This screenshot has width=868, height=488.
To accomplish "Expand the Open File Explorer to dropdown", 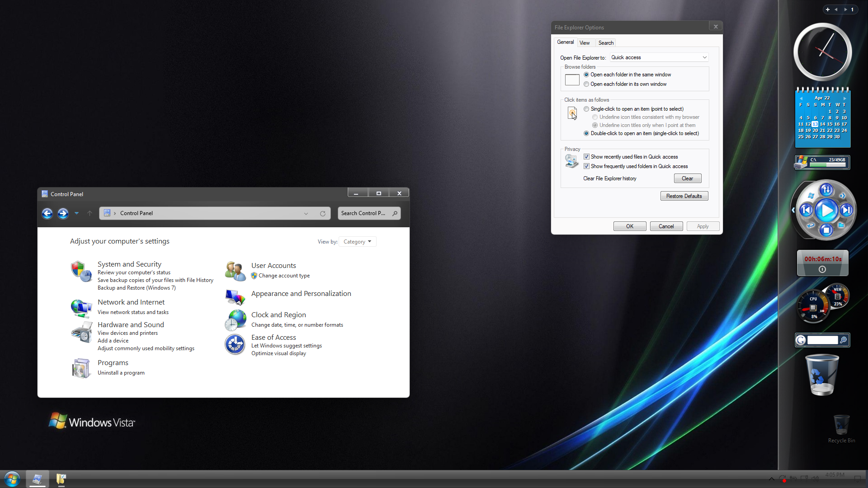I will click(704, 57).
